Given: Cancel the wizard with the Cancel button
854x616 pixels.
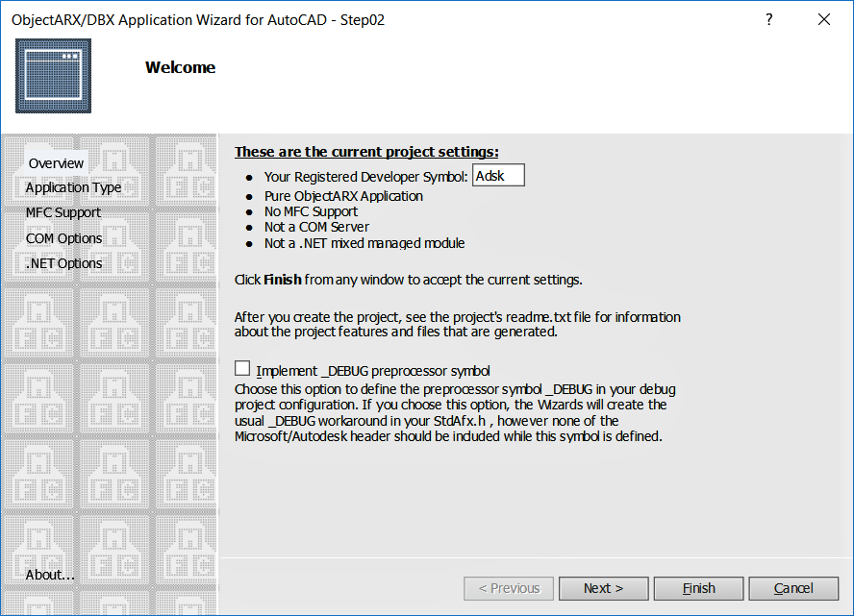Looking at the screenshot, I should point(793,588).
